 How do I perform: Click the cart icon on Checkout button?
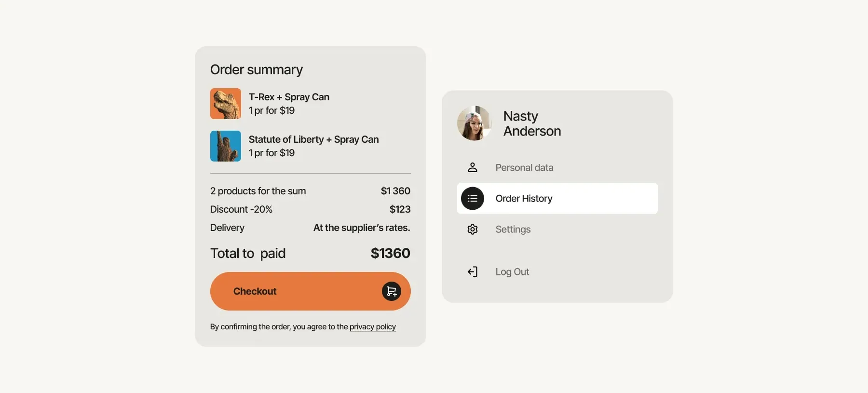tap(392, 291)
